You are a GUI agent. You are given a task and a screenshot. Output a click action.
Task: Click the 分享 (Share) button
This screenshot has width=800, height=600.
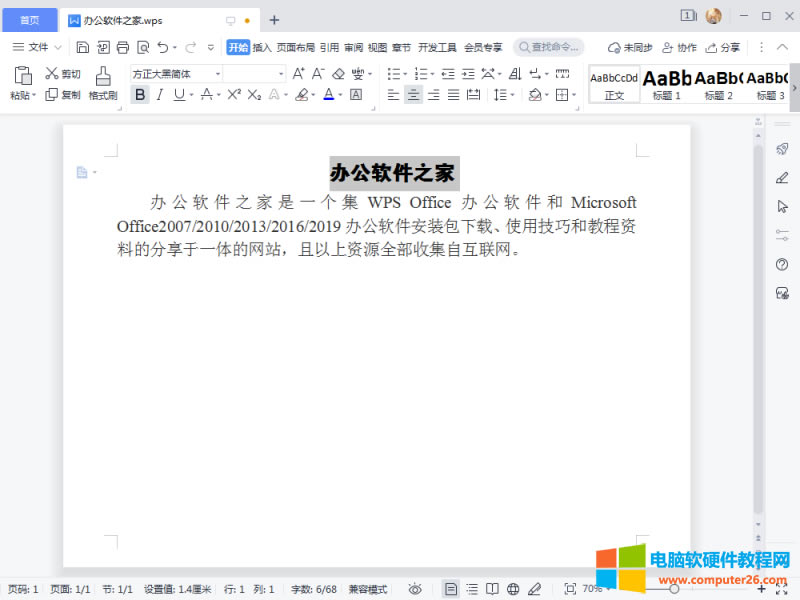[723, 47]
